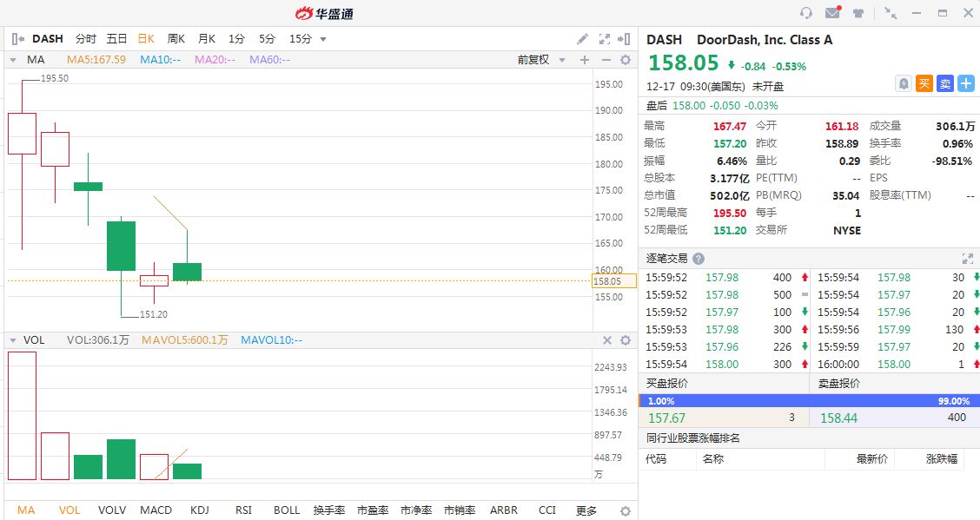Set a price alert with bell icon
Image resolution: width=980 pixels, height=520 pixels.
coord(904,83)
